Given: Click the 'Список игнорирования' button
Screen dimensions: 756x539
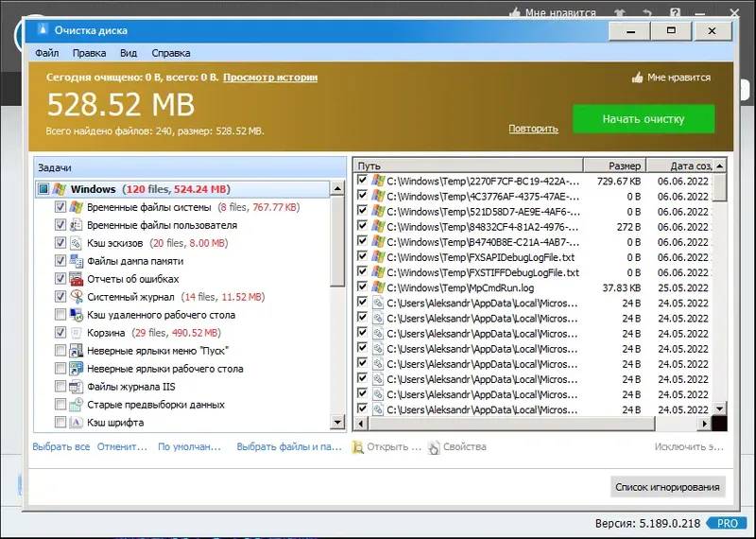Looking at the screenshot, I should (667, 487).
